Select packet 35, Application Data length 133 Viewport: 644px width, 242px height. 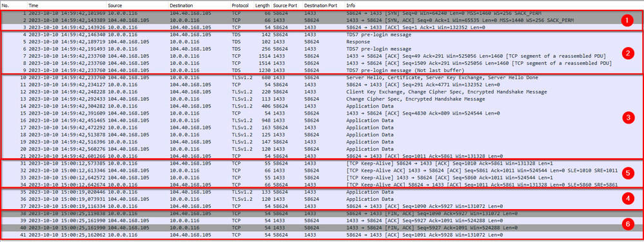click(x=322, y=192)
